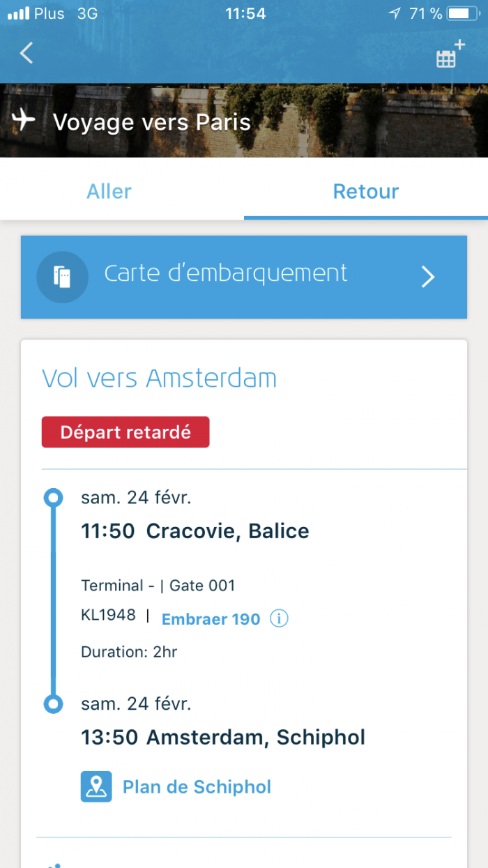Tap the Schiphol map pin icon
Screen dimensions: 488x868
(96, 786)
